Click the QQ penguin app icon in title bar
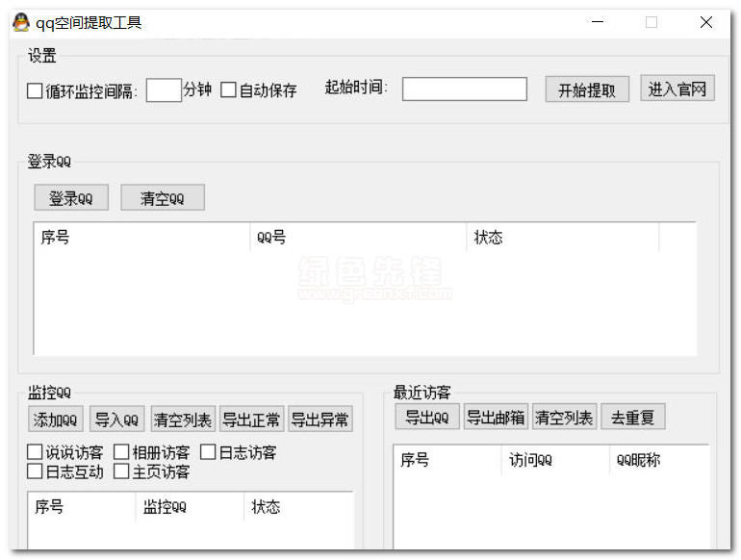The width and height of the screenshot is (741, 560). tap(21, 22)
